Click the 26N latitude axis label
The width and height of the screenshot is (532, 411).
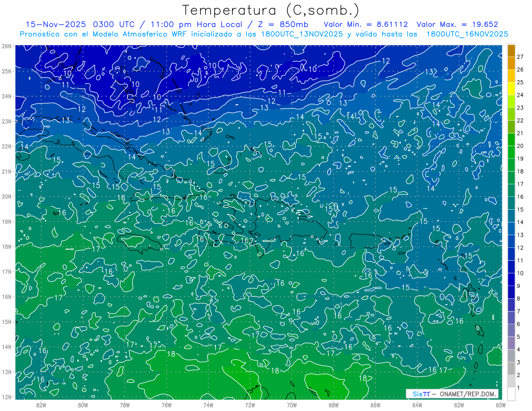click(x=6, y=46)
